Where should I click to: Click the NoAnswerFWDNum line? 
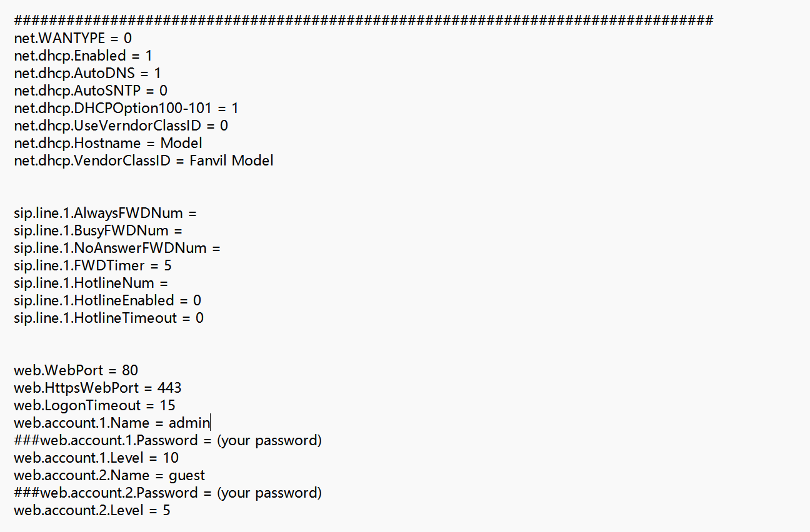[117, 248]
